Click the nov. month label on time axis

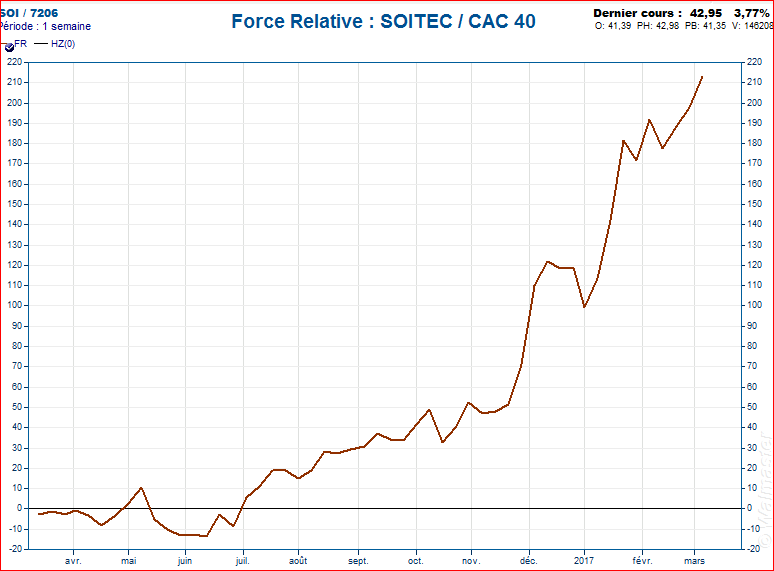(x=471, y=561)
